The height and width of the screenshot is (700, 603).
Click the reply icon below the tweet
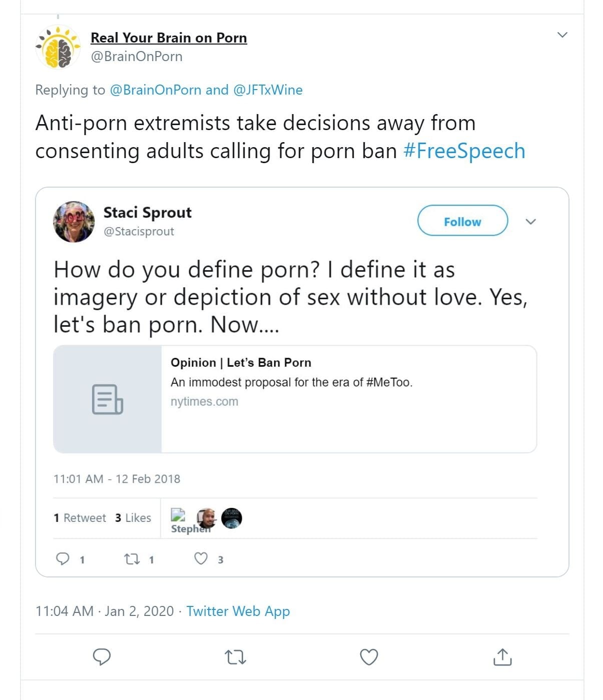coord(102,656)
